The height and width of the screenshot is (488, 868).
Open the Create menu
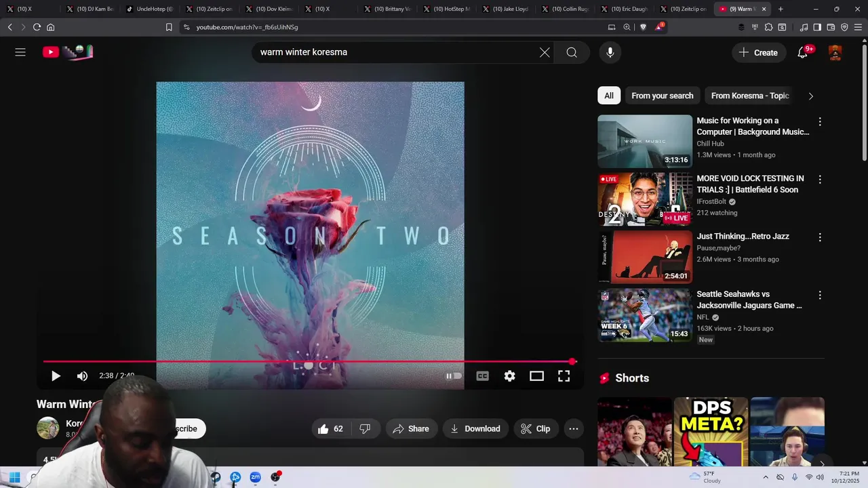tap(759, 52)
